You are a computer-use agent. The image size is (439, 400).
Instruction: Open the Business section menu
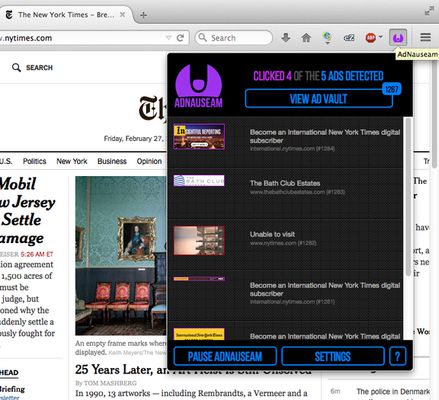point(112,161)
